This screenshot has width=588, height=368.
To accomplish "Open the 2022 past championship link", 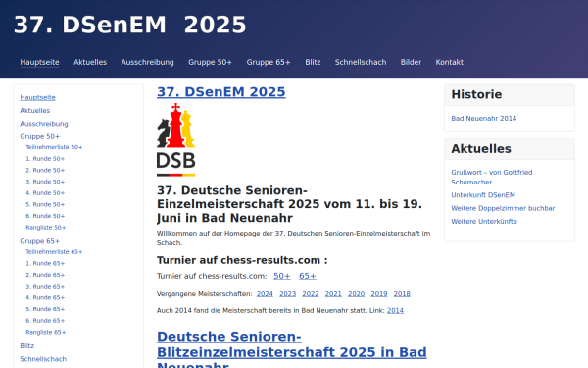I will (311, 294).
